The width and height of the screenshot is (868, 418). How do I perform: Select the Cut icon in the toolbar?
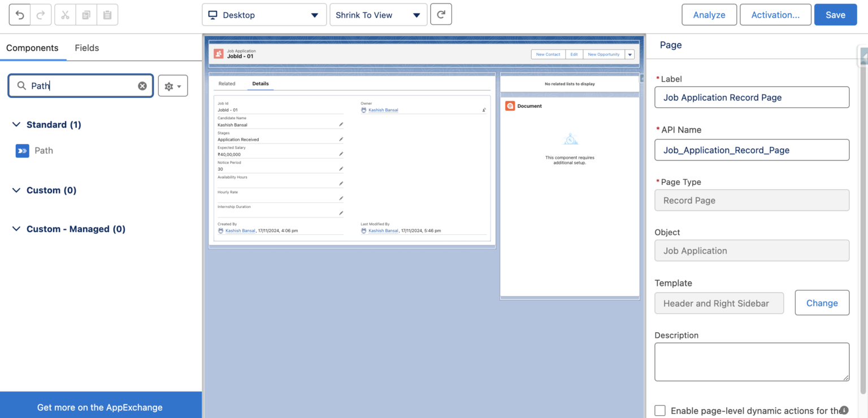64,15
